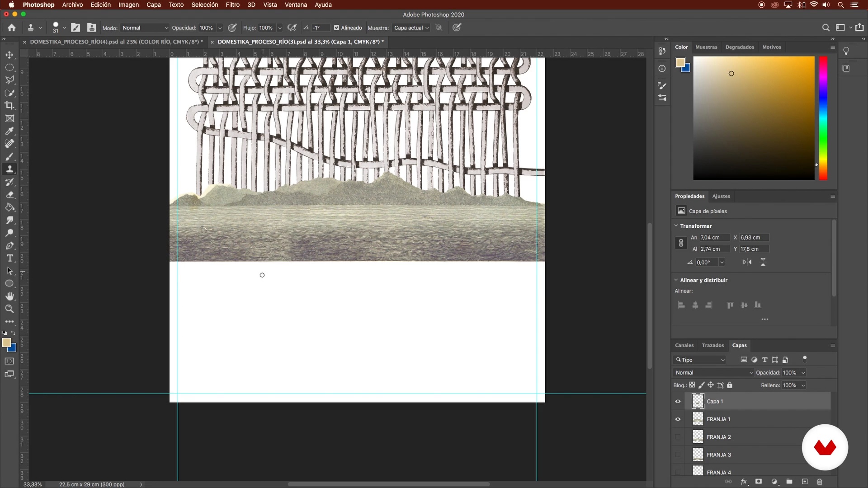Delete layer with trash icon
Viewport: 868px width, 488px height.
(820, 482)
